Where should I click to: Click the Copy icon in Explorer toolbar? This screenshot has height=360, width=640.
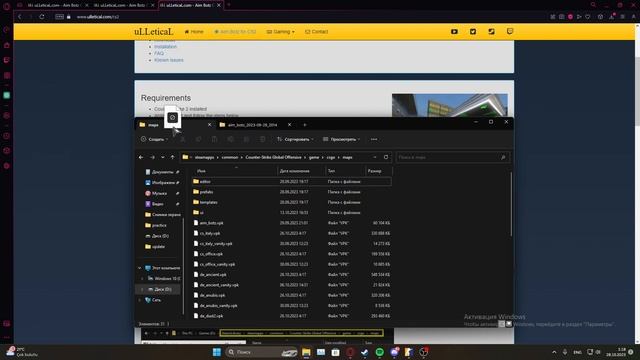click(x=198, y=139)
